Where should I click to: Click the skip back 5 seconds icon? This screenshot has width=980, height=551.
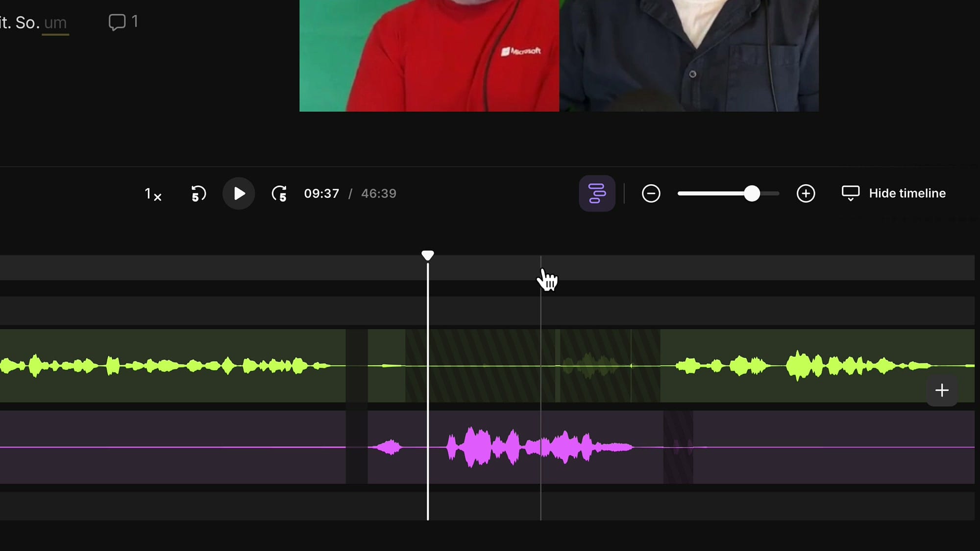coord(197,193)
